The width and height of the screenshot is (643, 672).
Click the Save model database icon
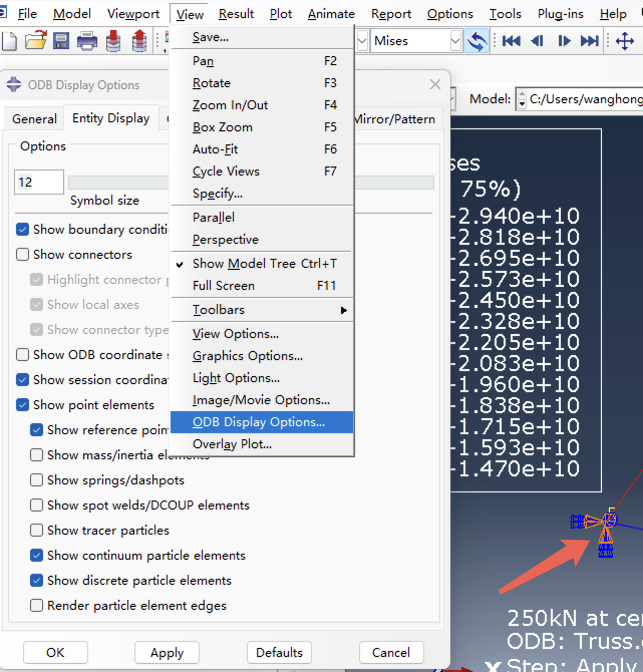click(61, 41)
